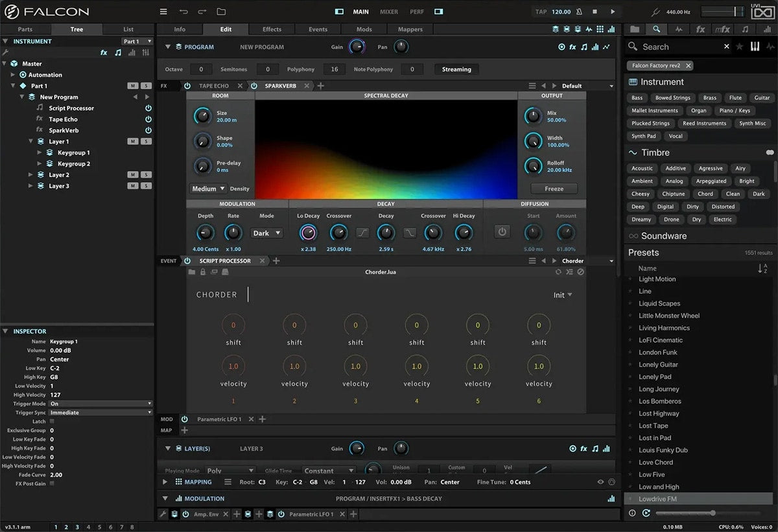Click the Streaming button
The width and height of the screenshot is (778, 532).
tap(456, 69)
